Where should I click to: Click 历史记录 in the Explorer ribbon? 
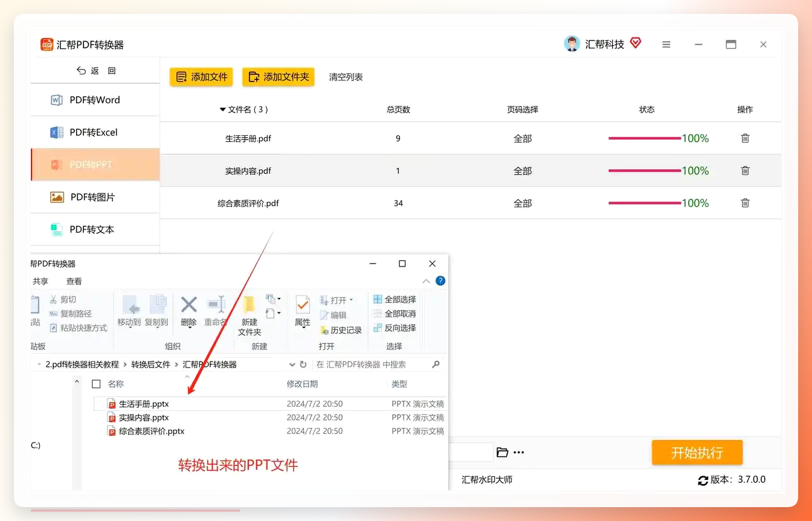point(340,330)
